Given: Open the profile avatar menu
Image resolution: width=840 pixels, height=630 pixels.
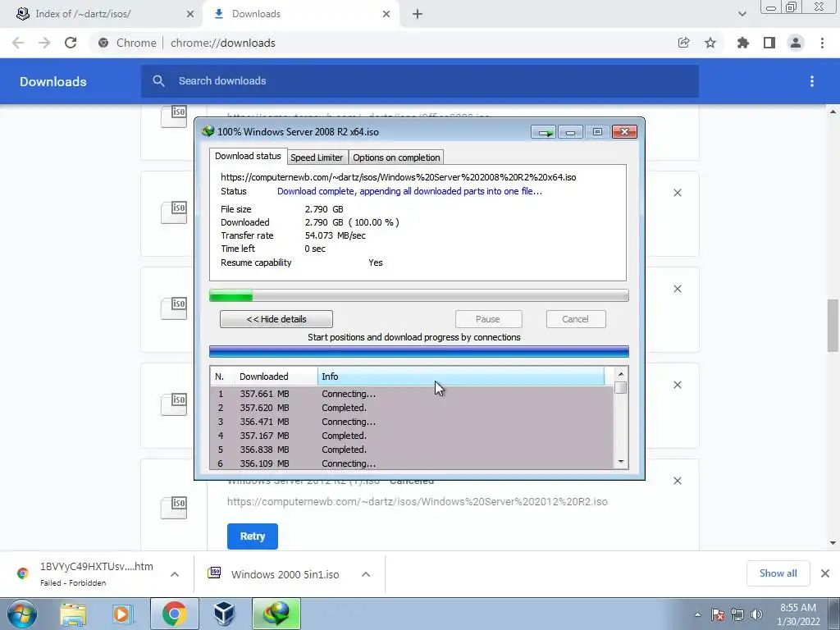Looking at the screenshot, I should coord(796,43).
